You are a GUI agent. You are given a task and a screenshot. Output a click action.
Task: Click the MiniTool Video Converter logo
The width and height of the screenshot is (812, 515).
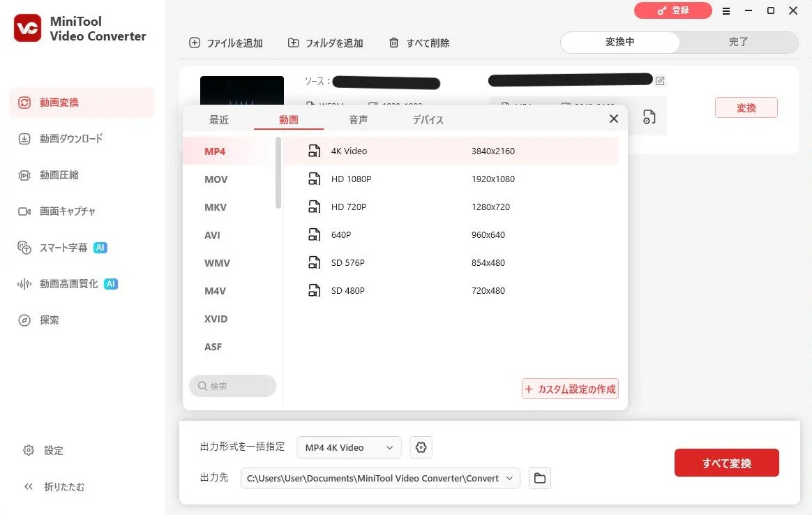[27, 28]
